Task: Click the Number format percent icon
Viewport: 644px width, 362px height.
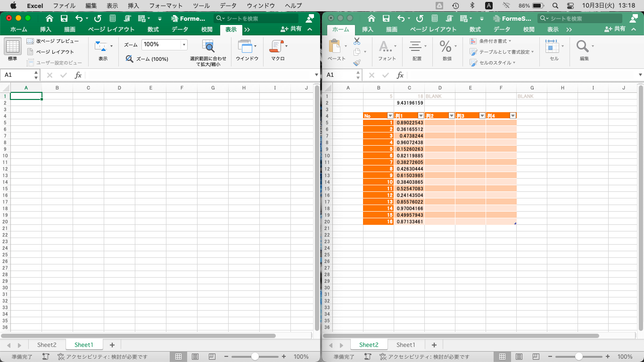Action: point(446,46)
